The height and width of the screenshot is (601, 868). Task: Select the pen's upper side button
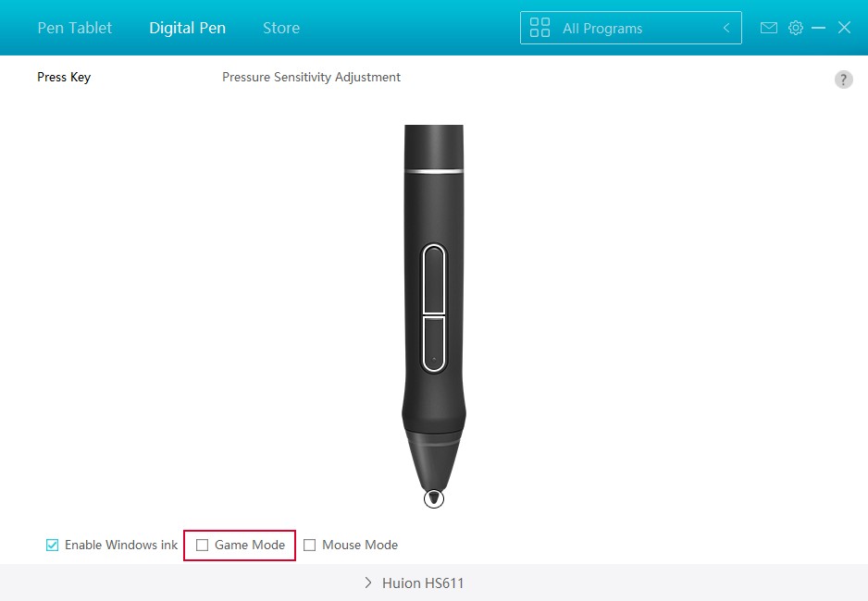[434, 278]
